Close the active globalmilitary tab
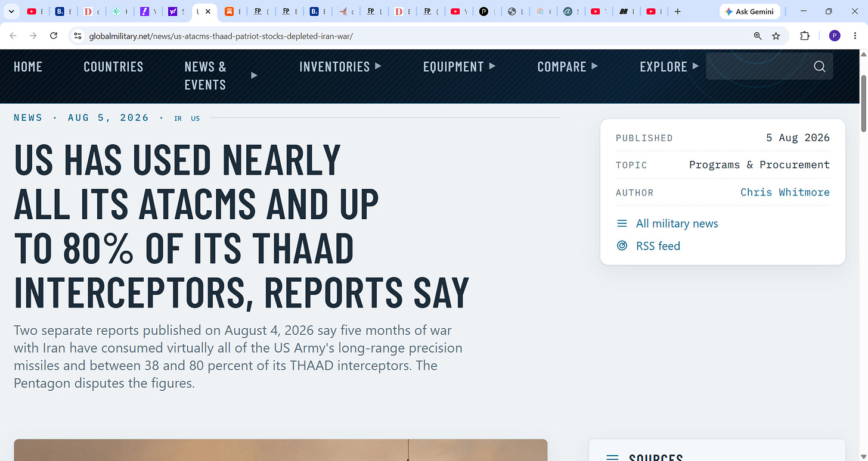Screen dimensions: 868x461 pyautogui.click(x=208, y=11)
